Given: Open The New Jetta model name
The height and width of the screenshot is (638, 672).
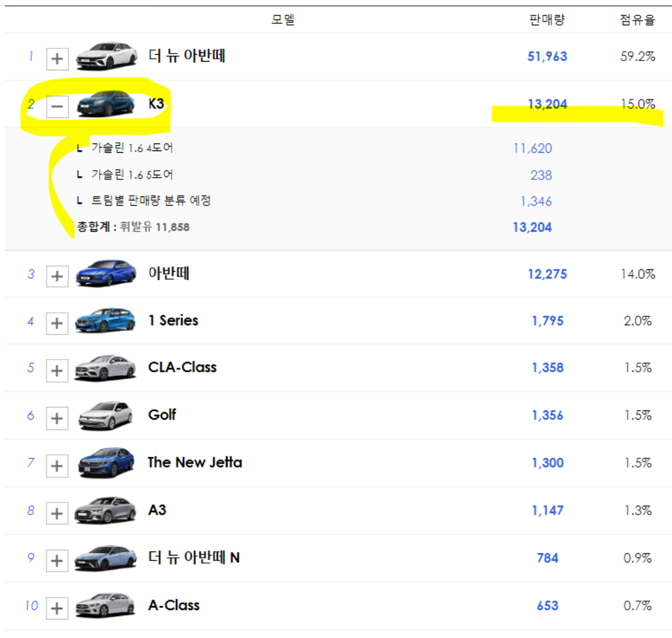Looking at the screenshot, I should [x=195, y=462].
